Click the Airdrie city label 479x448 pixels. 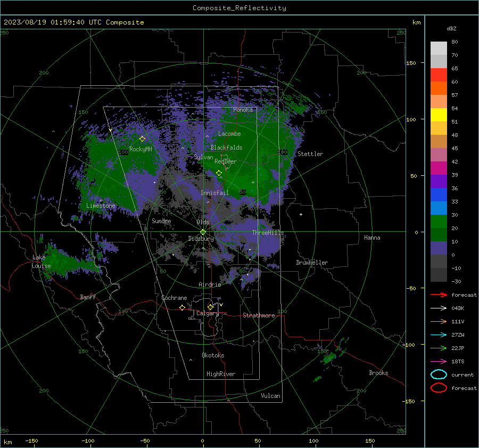[x=210, y=284]
